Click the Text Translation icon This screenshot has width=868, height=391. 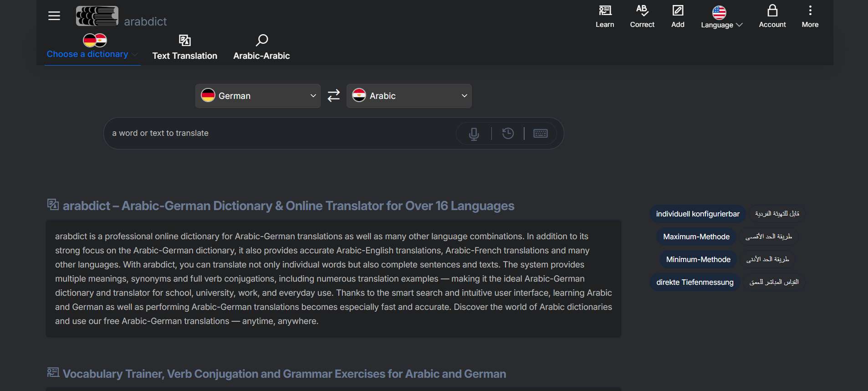click(184, 41)
